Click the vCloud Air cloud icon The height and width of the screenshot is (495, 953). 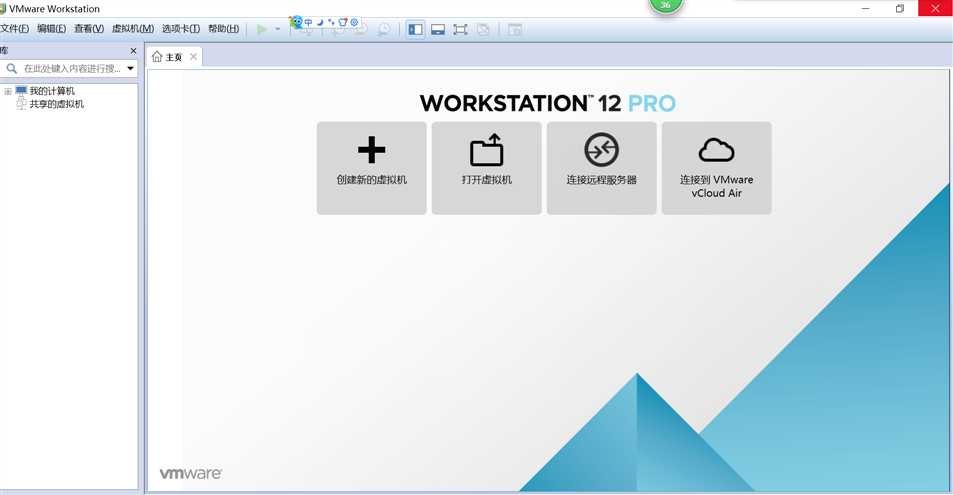717,150
